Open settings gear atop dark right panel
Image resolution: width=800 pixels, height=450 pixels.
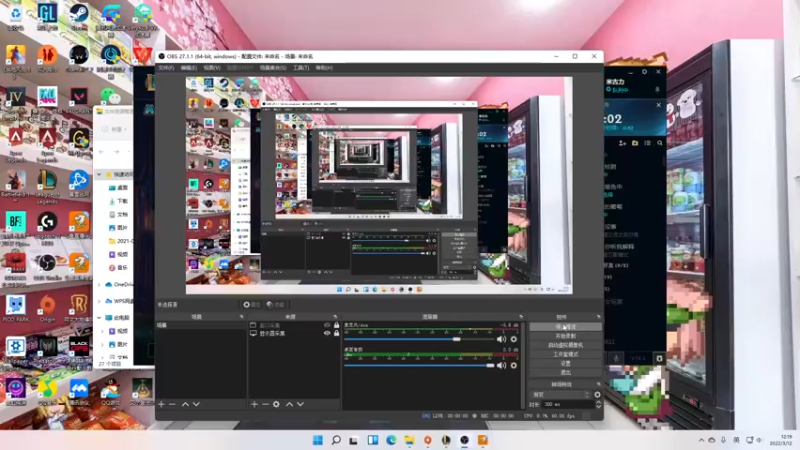click(644, 72)
